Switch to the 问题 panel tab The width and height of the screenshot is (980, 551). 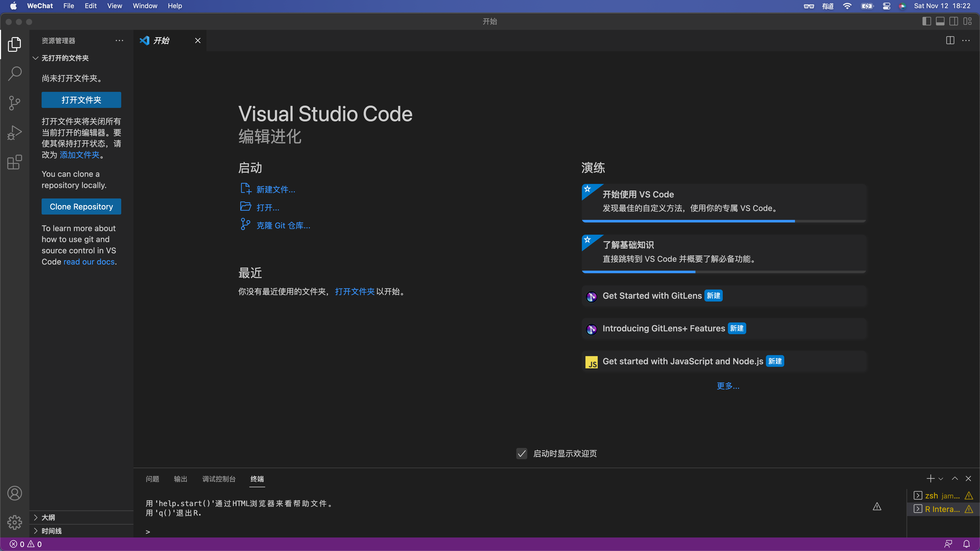tap(152, 479)
